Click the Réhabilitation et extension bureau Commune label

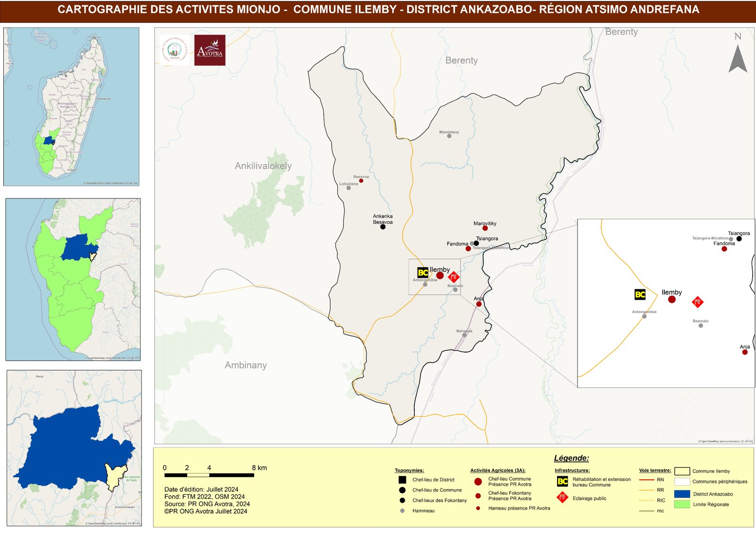tap(601, 482)
